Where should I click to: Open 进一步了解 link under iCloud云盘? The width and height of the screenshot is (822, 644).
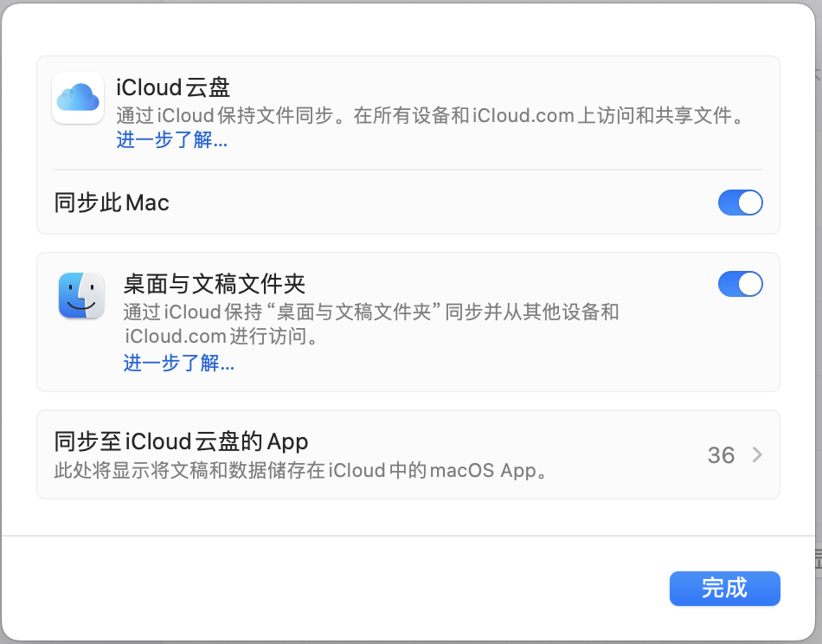coord(172,140)
